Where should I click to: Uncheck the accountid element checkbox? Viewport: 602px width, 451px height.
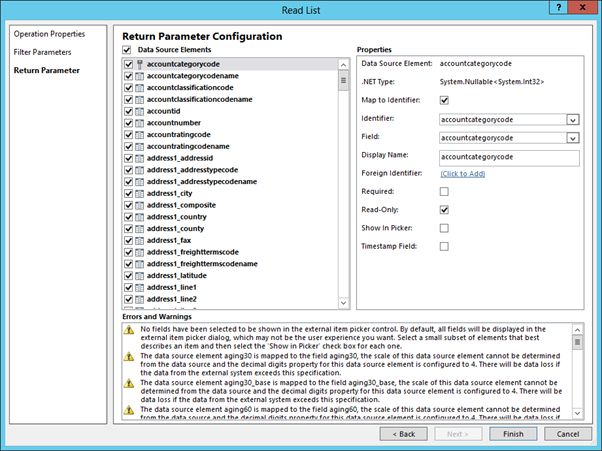pos(128,111)
